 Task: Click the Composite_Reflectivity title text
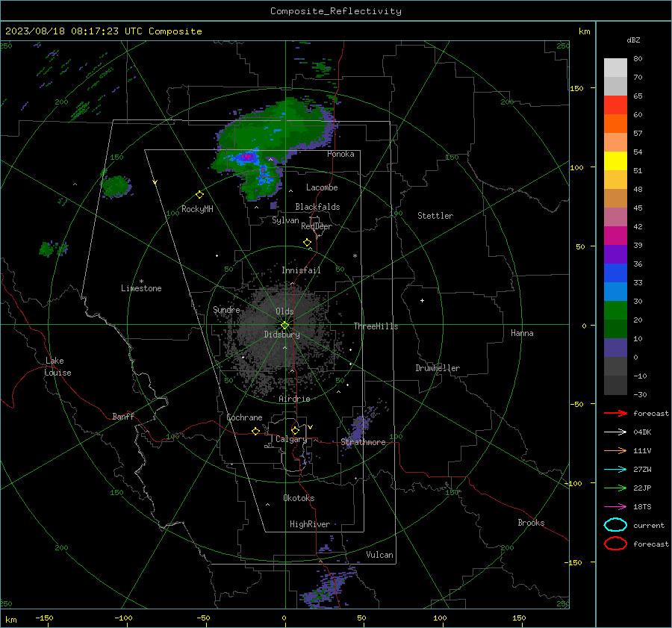336,11
